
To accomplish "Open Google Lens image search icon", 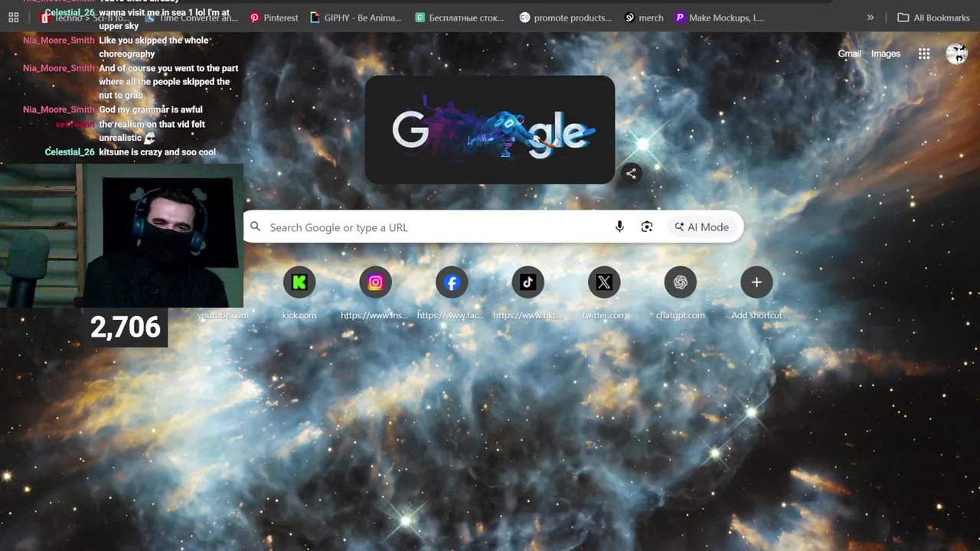I will coord(647,227).
